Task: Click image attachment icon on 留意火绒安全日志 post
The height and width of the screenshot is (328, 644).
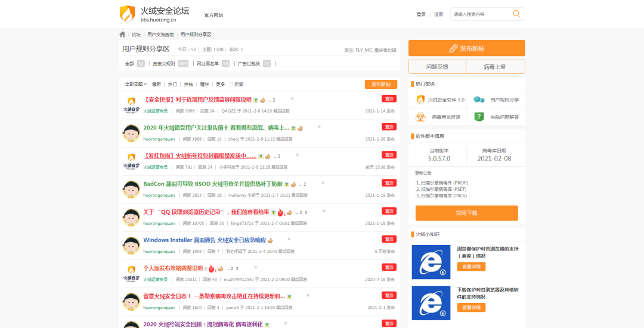Action: (x=289, y=297)
